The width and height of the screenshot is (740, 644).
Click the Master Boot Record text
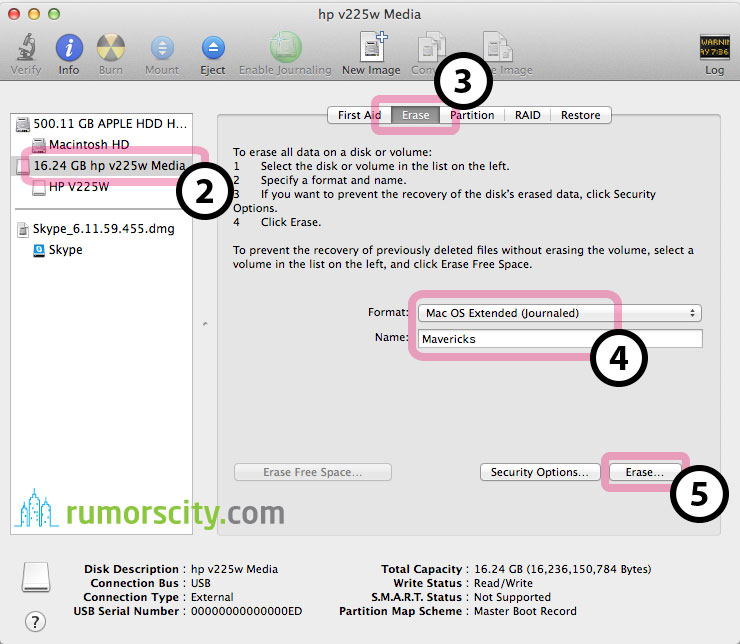(525, 611)
